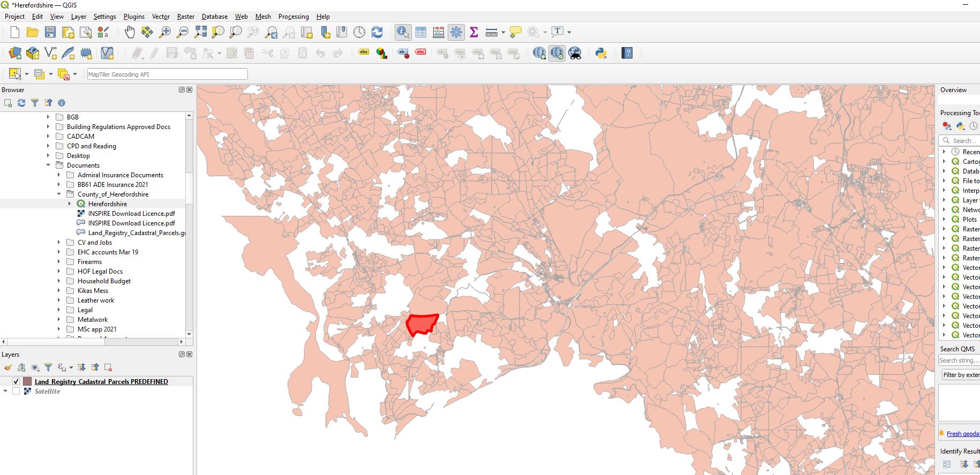Screen dimensions: 980x475
Task: Open the Vector menu
Action: point(161,17)
